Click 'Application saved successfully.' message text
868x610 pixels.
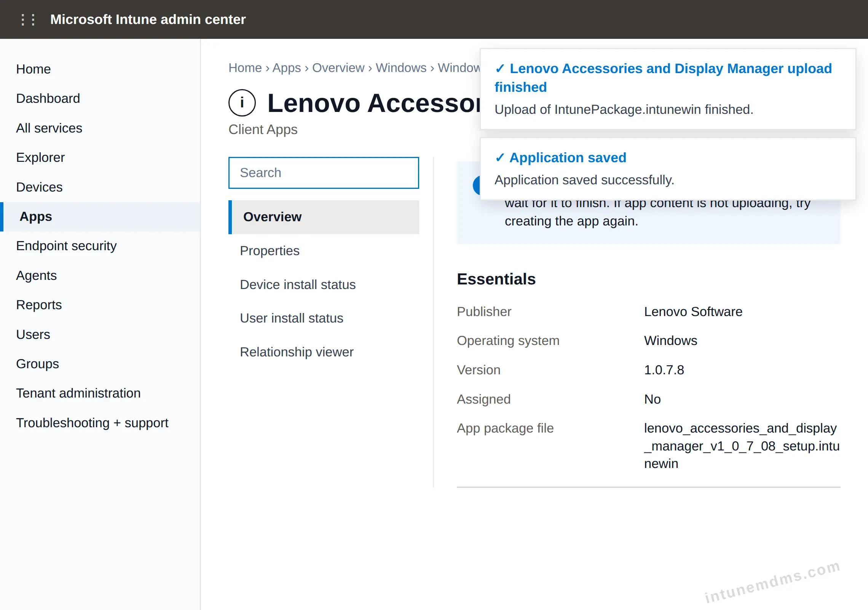584,180
